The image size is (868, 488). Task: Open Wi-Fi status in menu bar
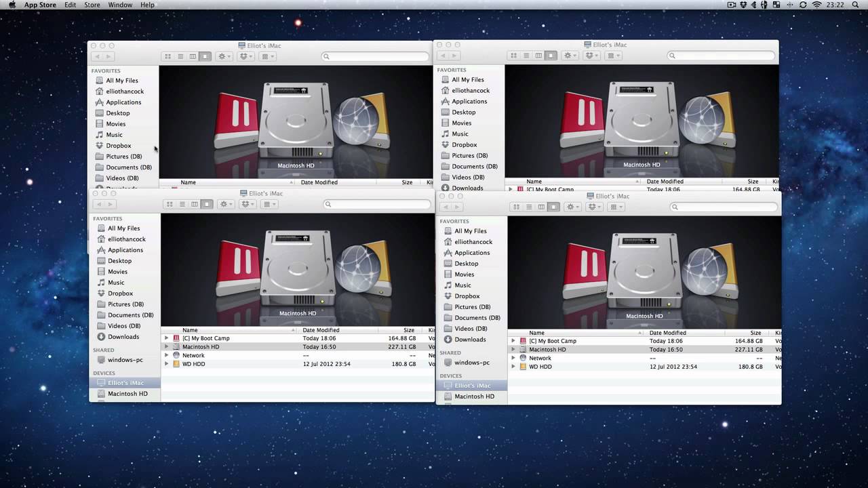coord(816,5)
